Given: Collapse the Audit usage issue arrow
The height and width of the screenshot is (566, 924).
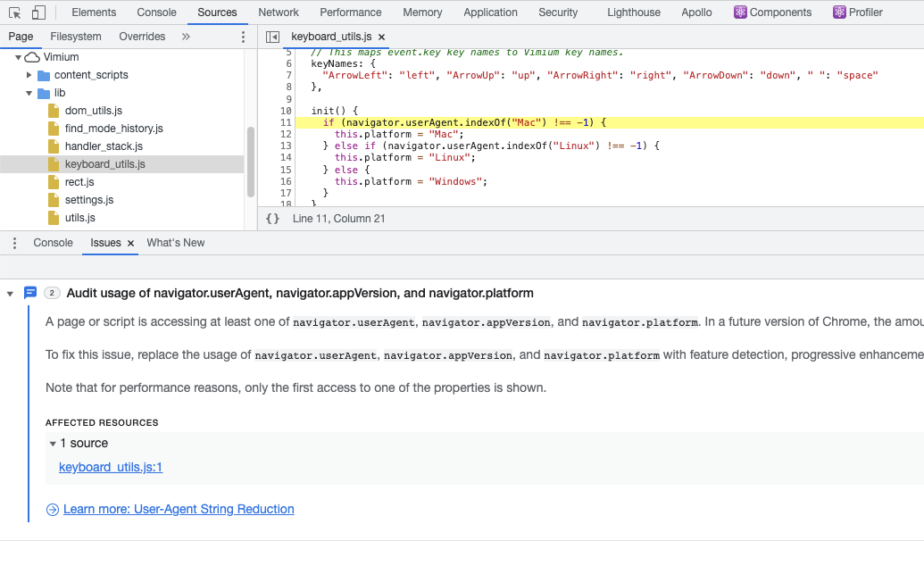Looking at the screenshot, I should point(10,294).
